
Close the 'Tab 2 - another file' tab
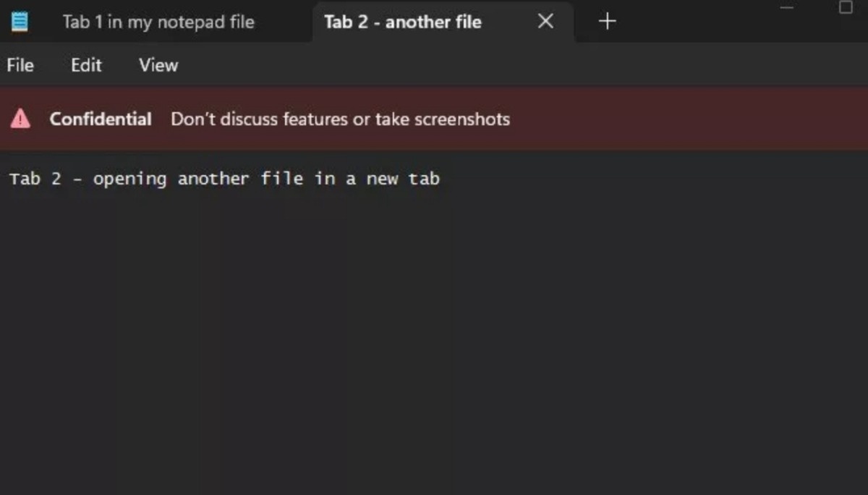pyautogui.click(x=545, y=22)
